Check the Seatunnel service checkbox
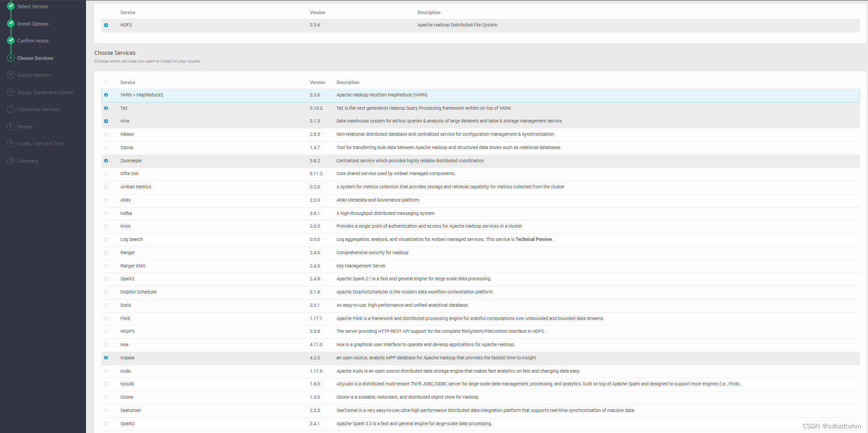This screenshot has height=433, width=868. click(x=106, y=411)
